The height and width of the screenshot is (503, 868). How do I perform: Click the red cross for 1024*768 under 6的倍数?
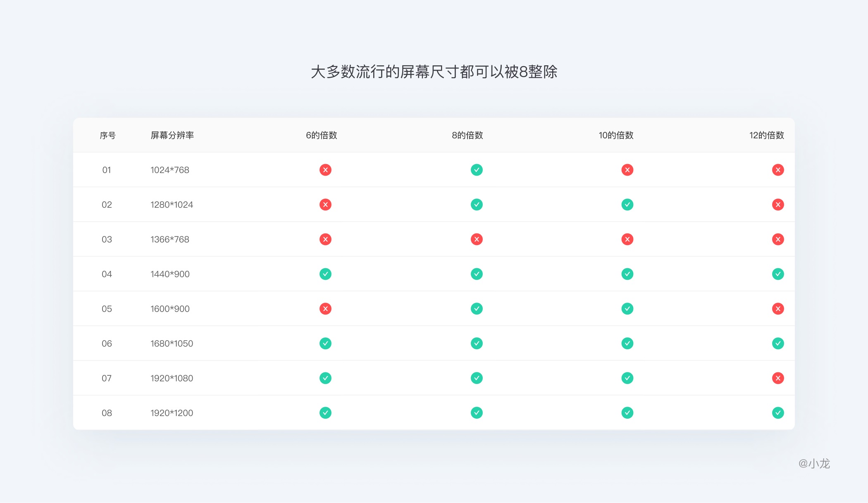pos(326,170)
